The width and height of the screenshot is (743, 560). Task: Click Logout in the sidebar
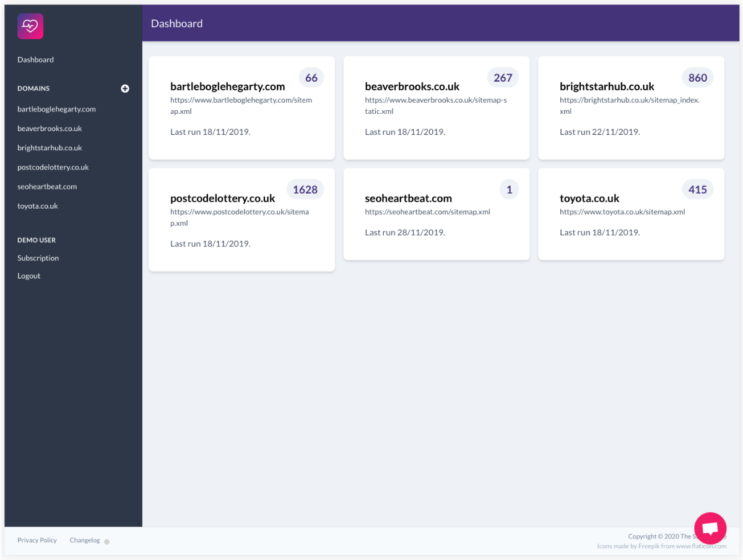pyautogui.click(x=28, y=276)
